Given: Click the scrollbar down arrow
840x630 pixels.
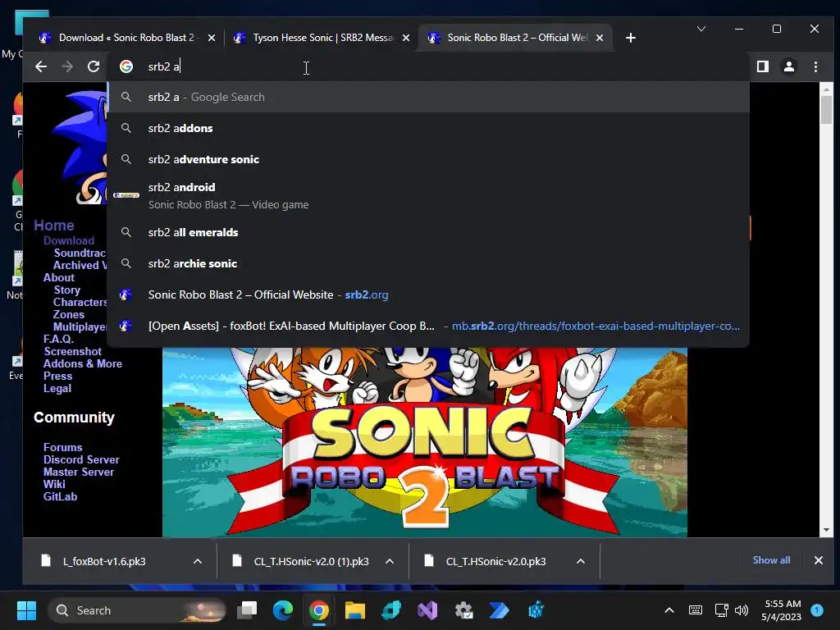Looking at the screenshot, I should click(826, 530).
